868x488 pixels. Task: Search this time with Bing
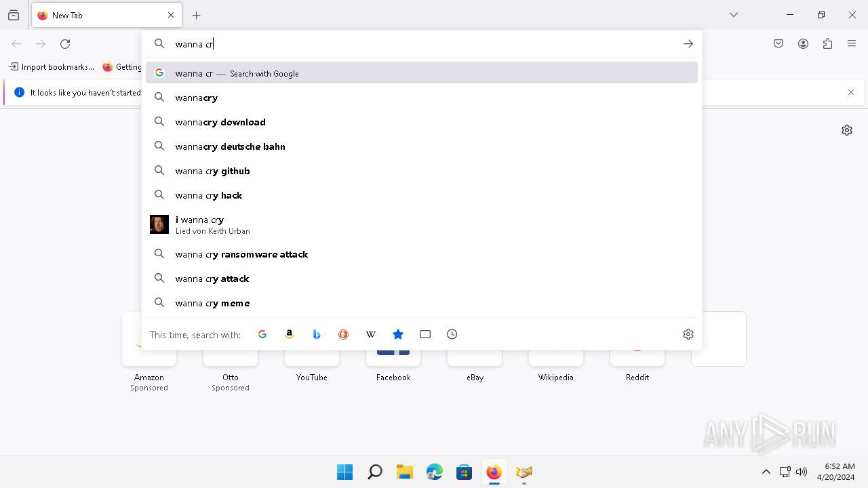[317, 334]
